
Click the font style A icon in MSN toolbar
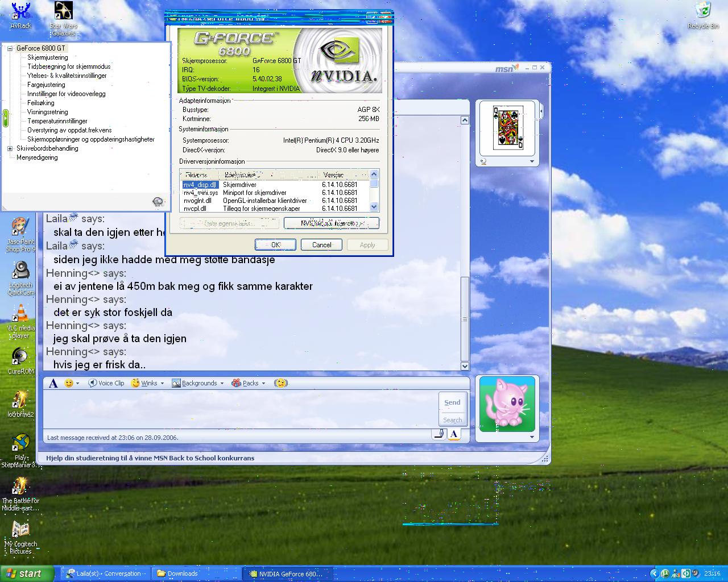[x=53, y=383]
